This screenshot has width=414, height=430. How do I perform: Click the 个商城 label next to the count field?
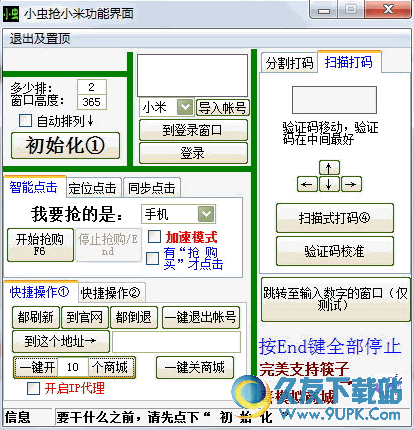(110, 368)
